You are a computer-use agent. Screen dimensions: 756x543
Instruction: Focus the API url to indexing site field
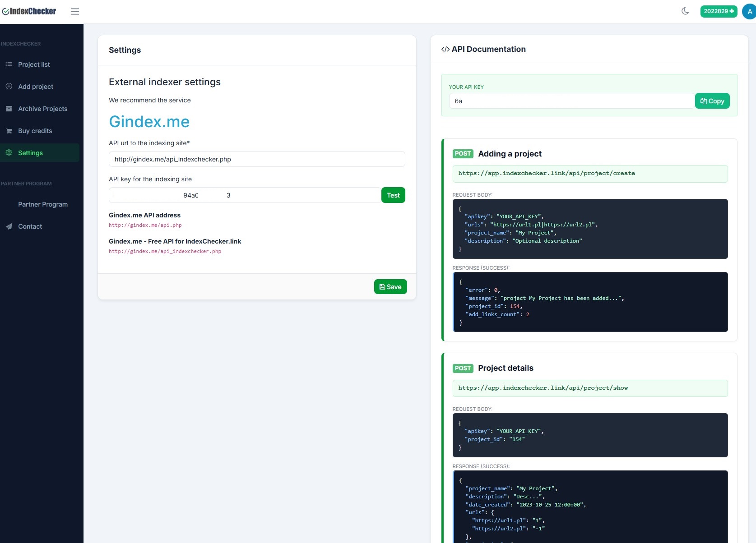257,159
